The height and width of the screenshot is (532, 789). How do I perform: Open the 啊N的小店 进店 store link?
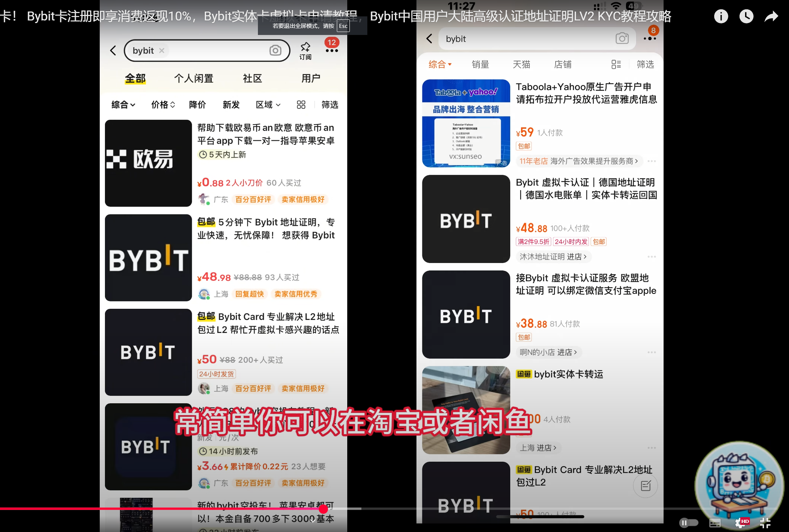549,352
